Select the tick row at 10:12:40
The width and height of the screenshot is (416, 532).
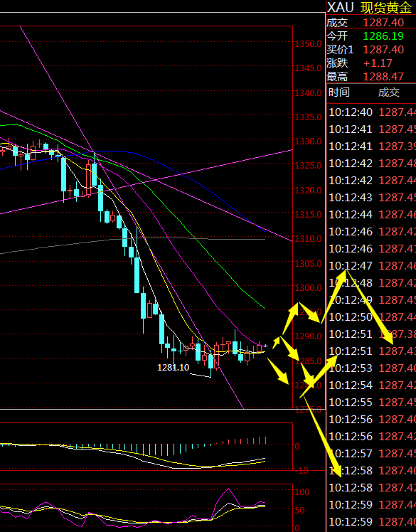(x=372, y=112)
